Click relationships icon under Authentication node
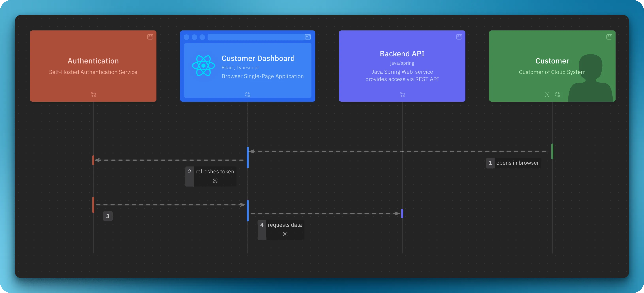This screenshot has width=644, height=293. (x=93, y=95)
